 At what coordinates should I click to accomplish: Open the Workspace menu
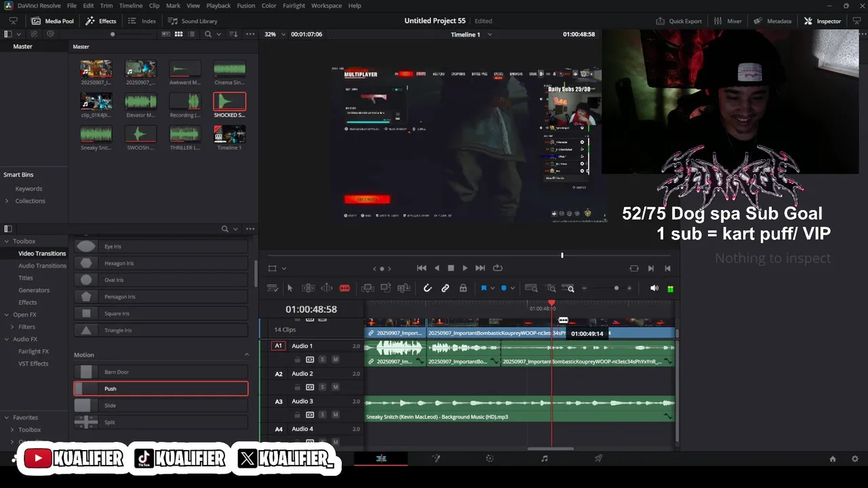point(326,5)
